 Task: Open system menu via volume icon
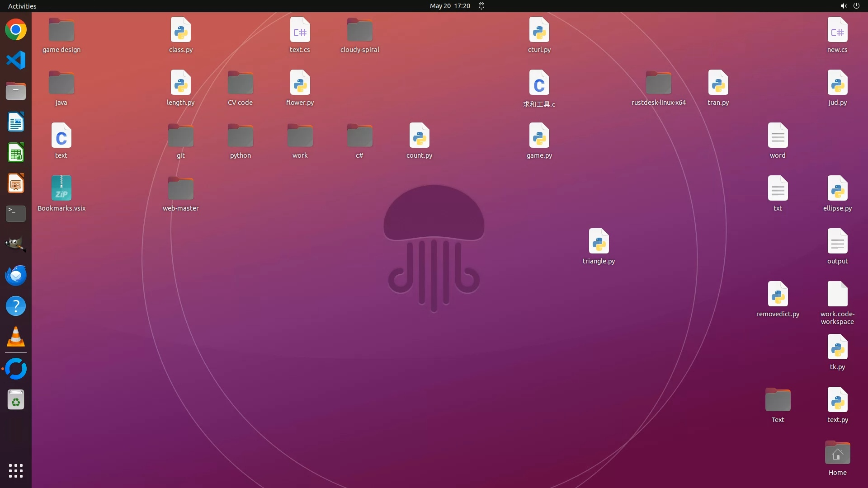coord(843,6)
